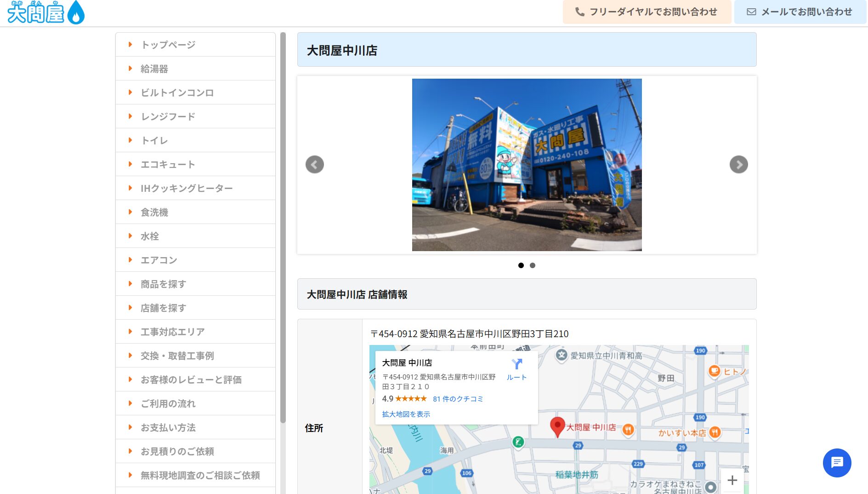Show previous store photo with left arrow
Screen dimensions: 868x494
(315, 165)
